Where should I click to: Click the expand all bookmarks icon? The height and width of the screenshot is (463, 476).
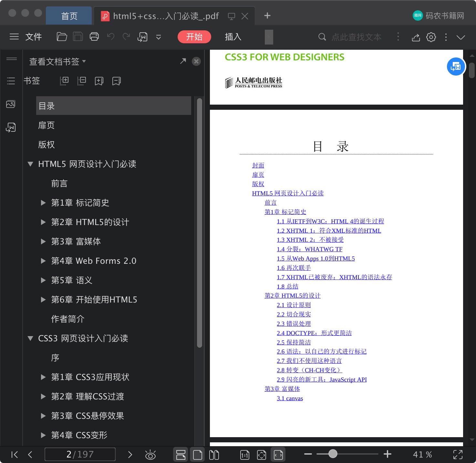pos(64,81)
